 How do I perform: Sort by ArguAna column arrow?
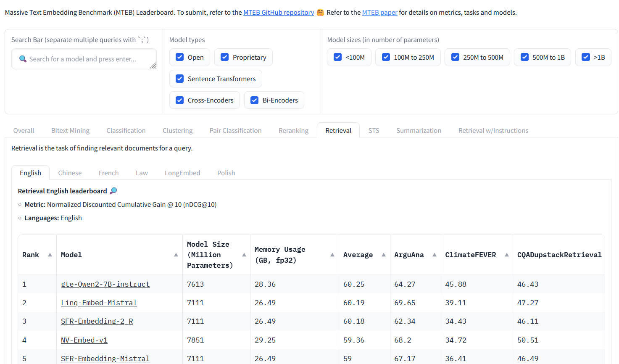click(435, 255)
